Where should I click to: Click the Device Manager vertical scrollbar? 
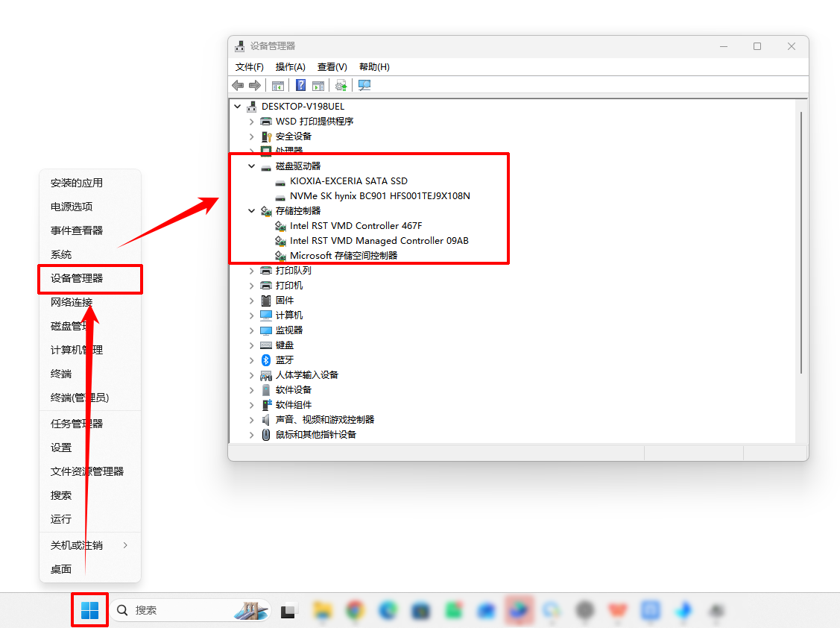[801, 242]
